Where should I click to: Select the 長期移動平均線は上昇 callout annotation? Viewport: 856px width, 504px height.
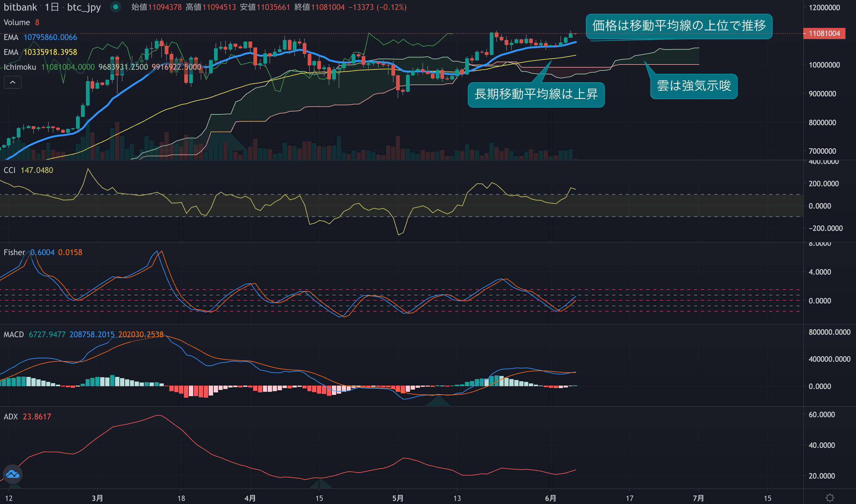click(x=536, y=95)
